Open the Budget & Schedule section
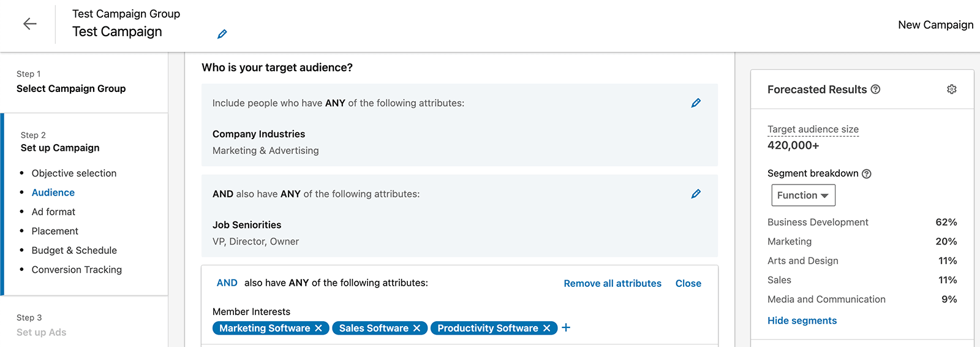980x347 pixels. tap(74, 250)
